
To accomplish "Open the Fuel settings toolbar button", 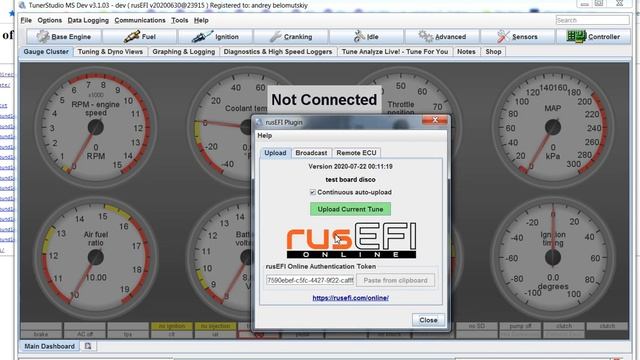I will tap(140, 37).
